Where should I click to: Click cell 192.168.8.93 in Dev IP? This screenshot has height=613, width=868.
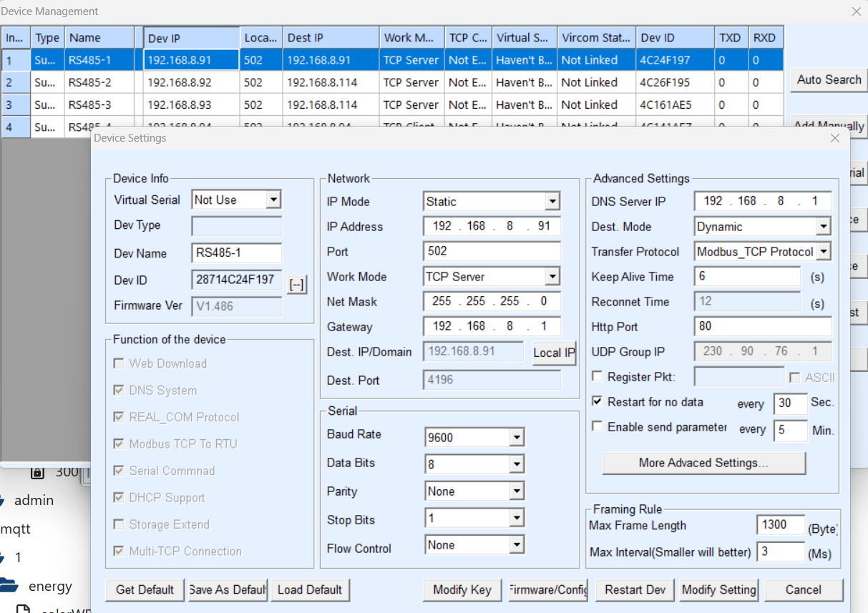(191, 104)
